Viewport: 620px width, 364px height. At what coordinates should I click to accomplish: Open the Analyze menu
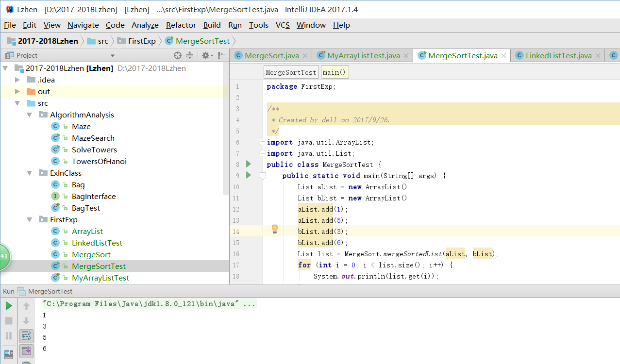pos(145,25)
